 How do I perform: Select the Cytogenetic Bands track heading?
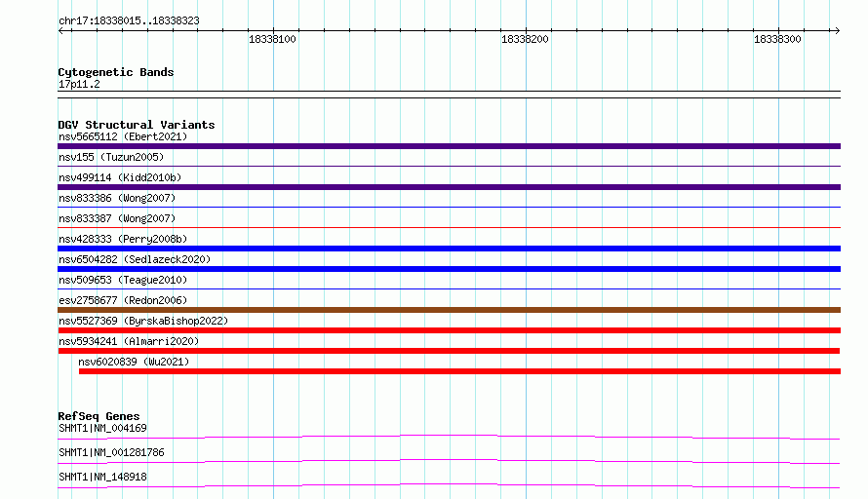pyautogui.click(x=116, y=72)
